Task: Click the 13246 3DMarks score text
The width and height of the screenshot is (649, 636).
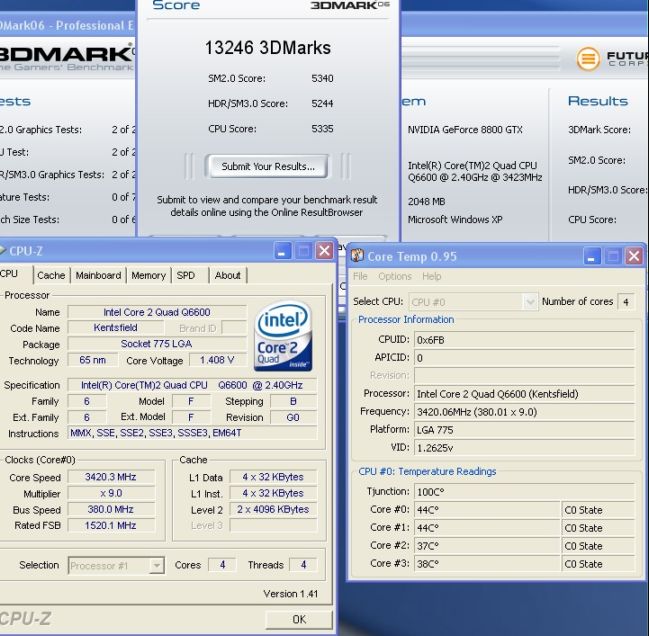Action: pos(268,48)
